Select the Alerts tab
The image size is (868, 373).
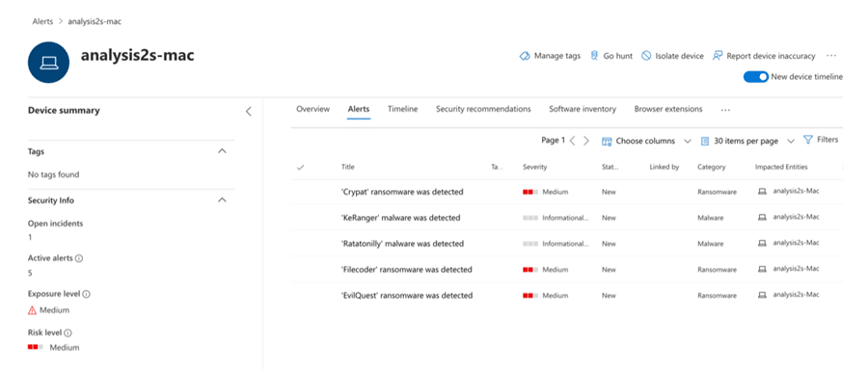[x=359, y=109]
